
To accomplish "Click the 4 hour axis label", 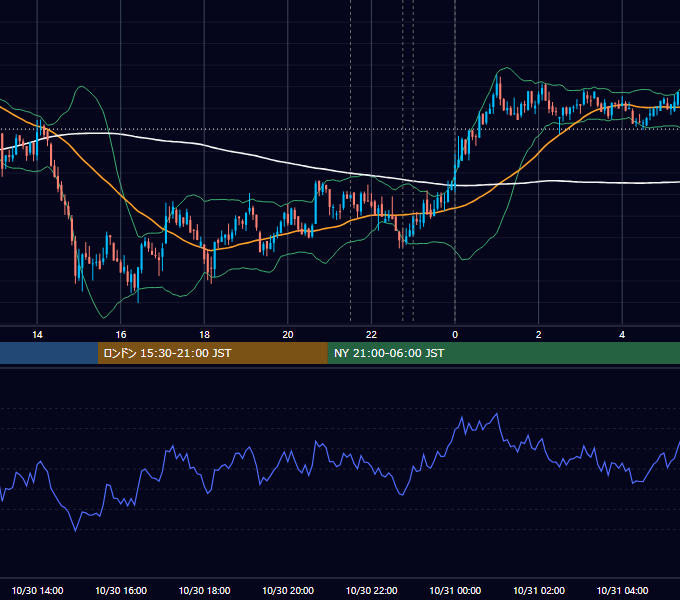I will (622, 335).
